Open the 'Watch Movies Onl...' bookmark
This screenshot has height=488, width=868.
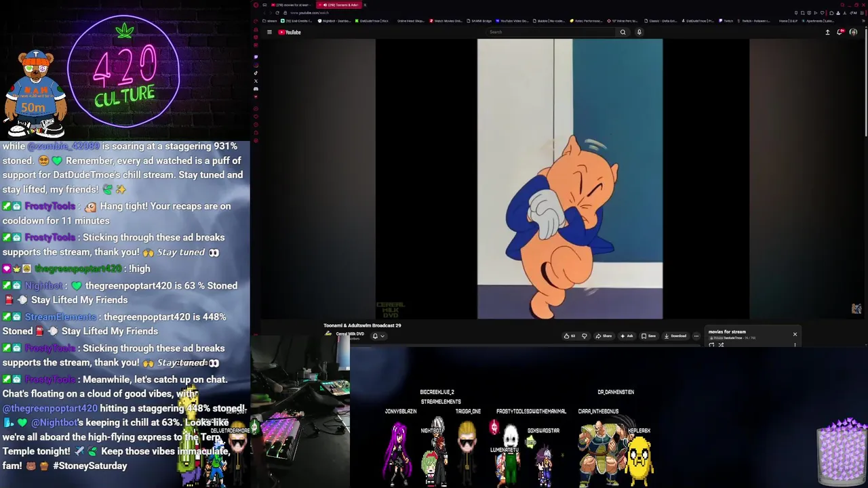click(446, 21)
